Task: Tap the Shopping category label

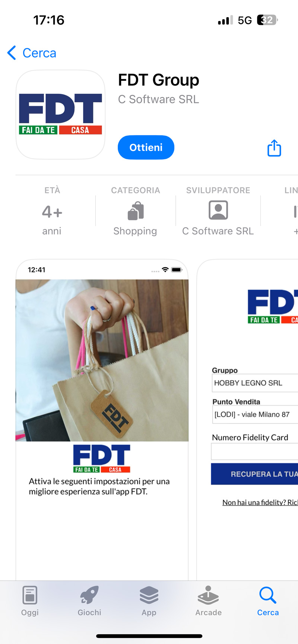Action: [135, 231]
